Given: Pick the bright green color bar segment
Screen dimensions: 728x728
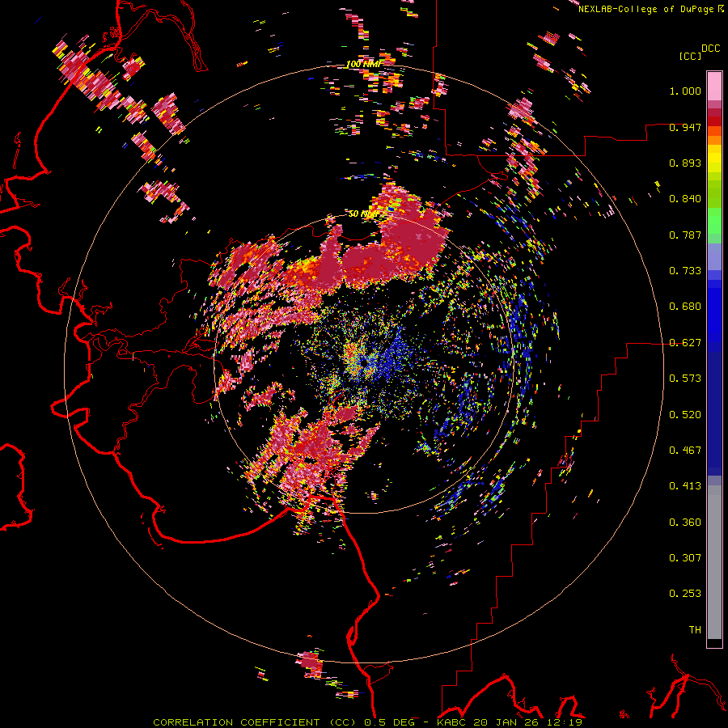Looking at the screenshot, I should [x=714, y=221].
